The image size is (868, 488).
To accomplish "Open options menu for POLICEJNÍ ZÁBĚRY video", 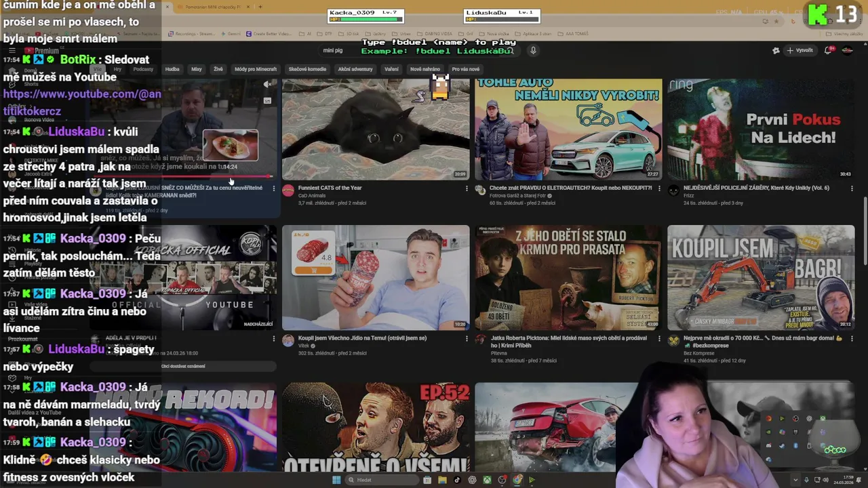I will [852, 188].
